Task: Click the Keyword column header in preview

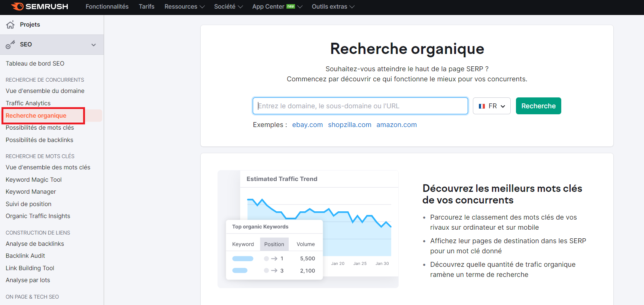Action: coord(243,244)
